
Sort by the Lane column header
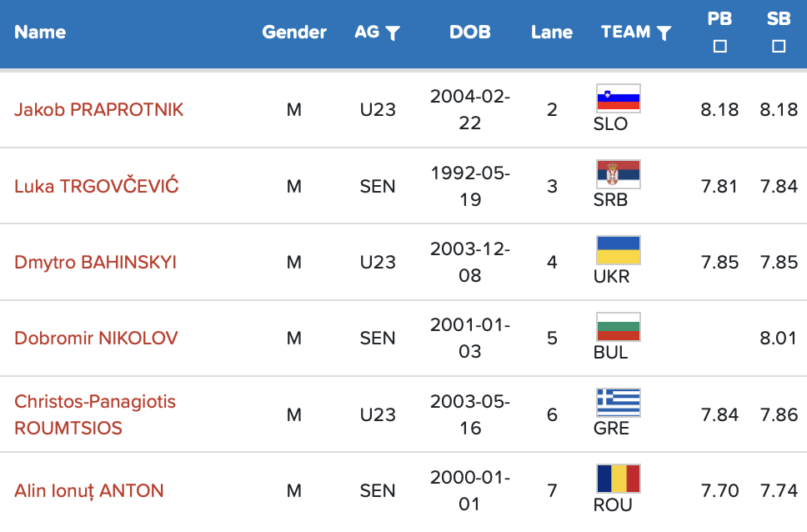pyautogui.click(x=552, y=33)
